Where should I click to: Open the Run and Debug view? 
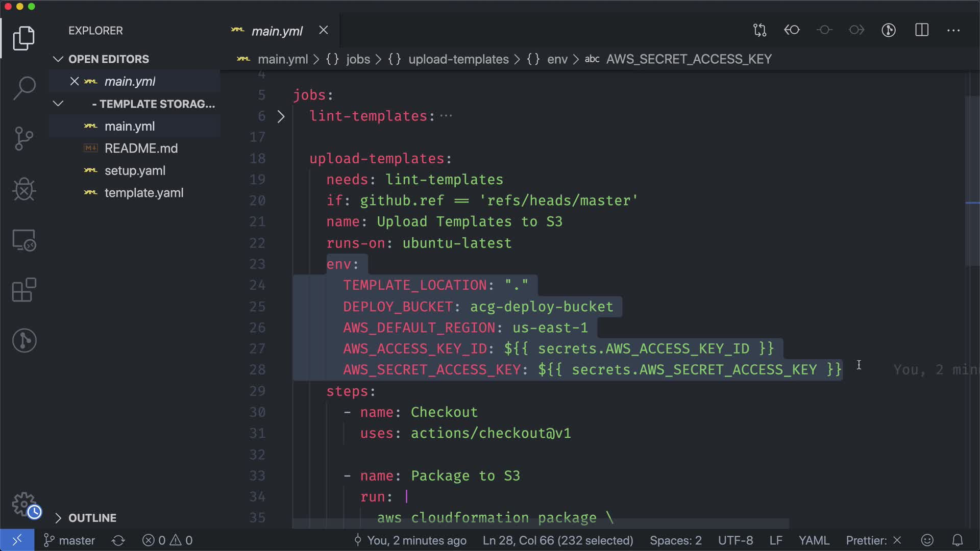click(x=24, y=189)
